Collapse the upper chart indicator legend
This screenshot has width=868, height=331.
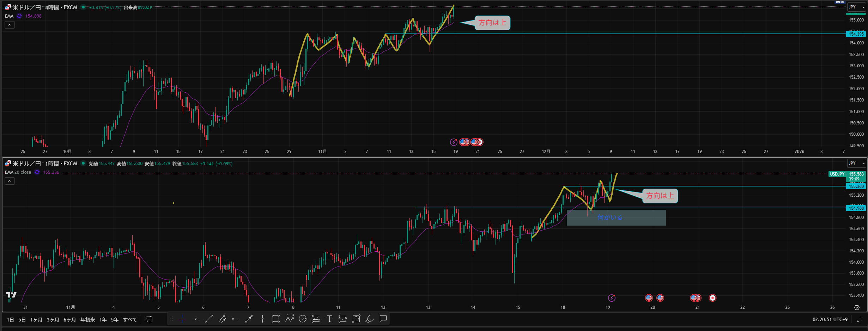pos(10,25)
